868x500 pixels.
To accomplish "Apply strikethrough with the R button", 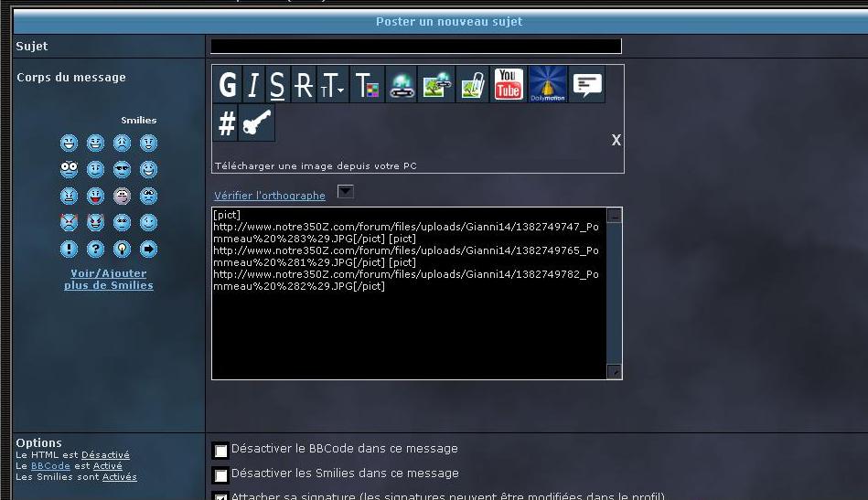I will pos(302,85).
